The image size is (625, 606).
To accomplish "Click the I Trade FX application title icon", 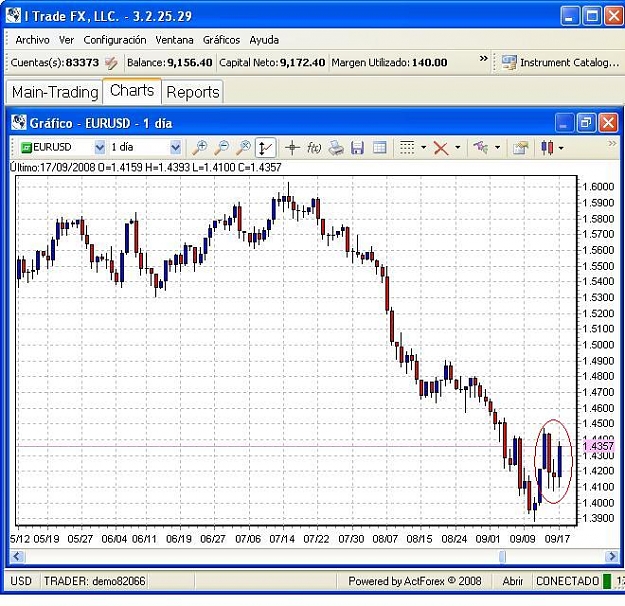I will [14, 16].
